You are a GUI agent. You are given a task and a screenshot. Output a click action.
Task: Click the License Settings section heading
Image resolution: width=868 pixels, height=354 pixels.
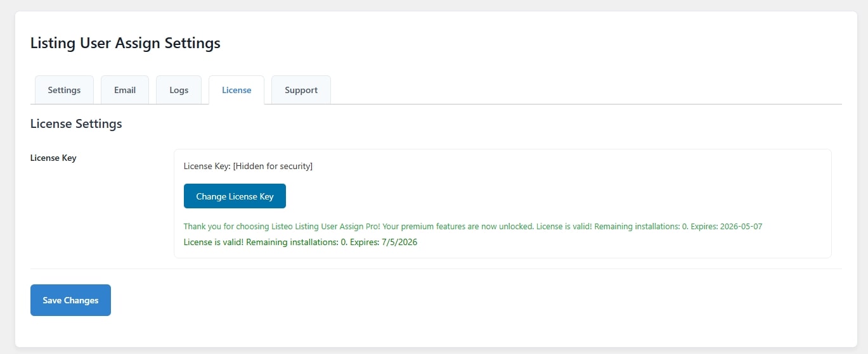pos(76,123)
